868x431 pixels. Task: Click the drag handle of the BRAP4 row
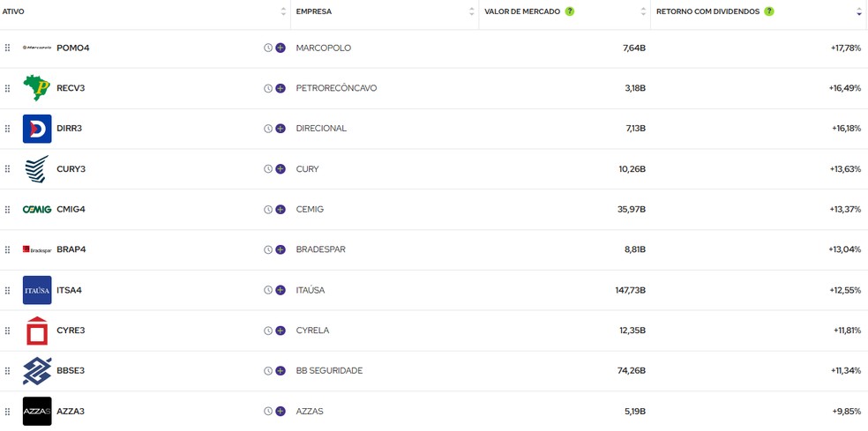click(7, 249)
